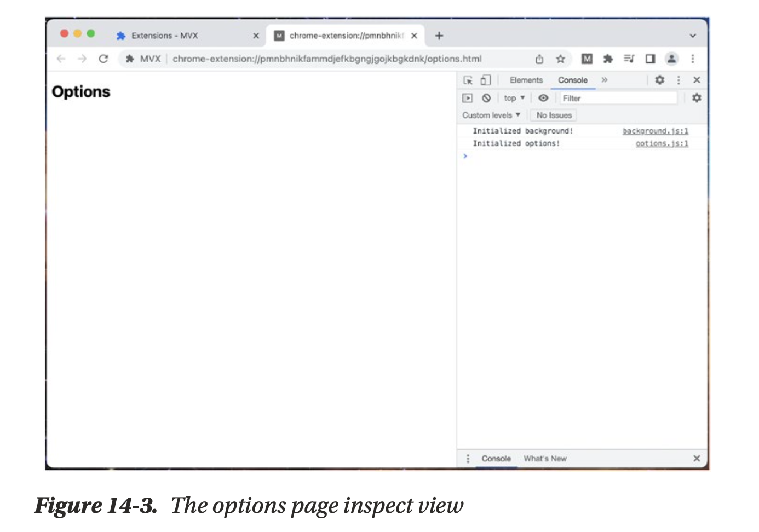This screenshot has height=532, width=759.
Task: Show the console sidebar panel icon
Action: coord(467,98)
